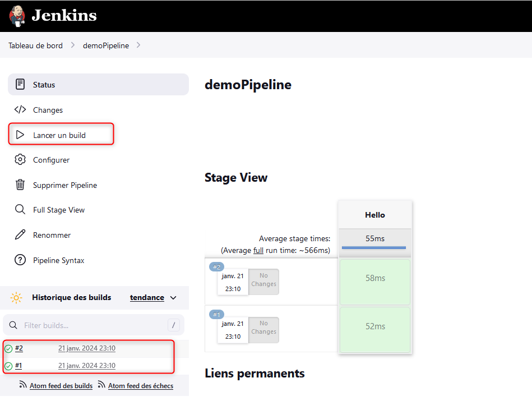The image size is (532, 410).
Task: Click the success check icon for build #1
Action: (8, 366)
